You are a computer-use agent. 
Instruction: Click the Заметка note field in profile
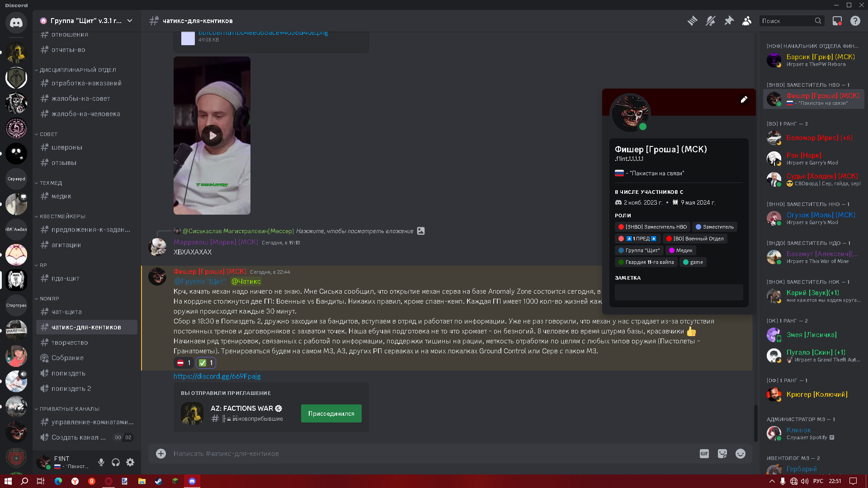click(x=678, y=292)
